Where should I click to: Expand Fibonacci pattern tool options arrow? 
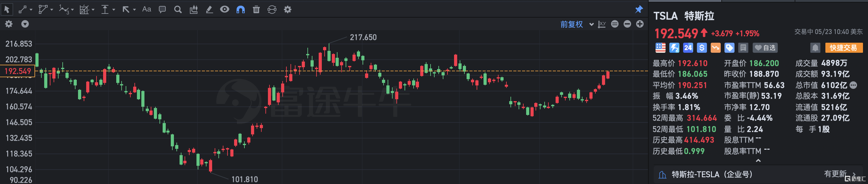(93, 10)
